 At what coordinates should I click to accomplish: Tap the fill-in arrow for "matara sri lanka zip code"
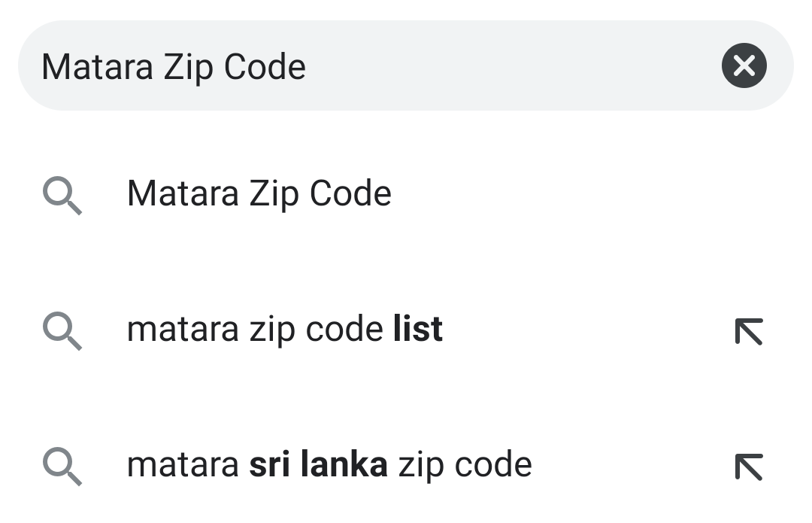point(748,466)
